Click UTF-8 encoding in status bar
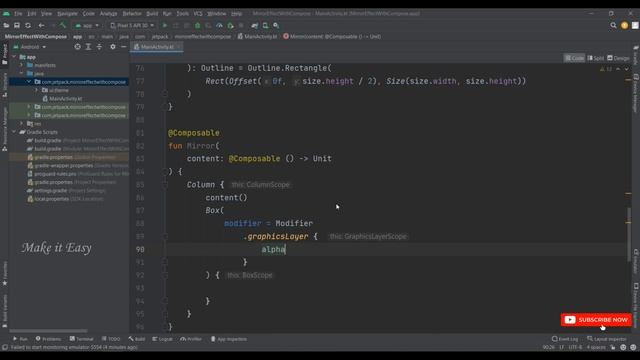This screenshot has width=640, height=360. 575,347
